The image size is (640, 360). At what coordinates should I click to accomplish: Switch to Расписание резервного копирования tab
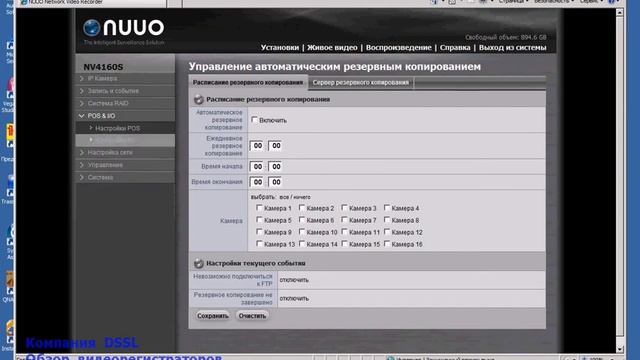248,82
